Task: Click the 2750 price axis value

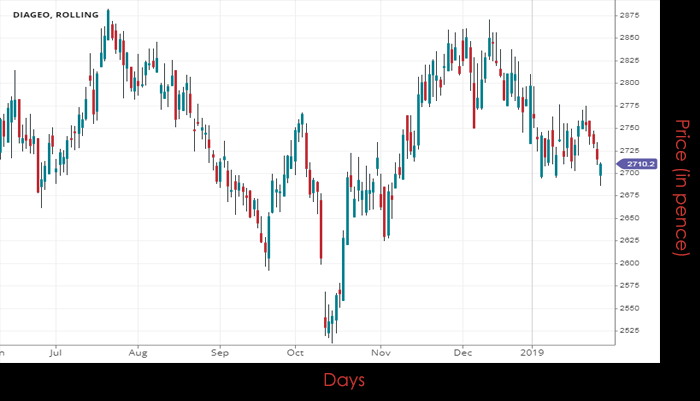Action: pos(630,128)
